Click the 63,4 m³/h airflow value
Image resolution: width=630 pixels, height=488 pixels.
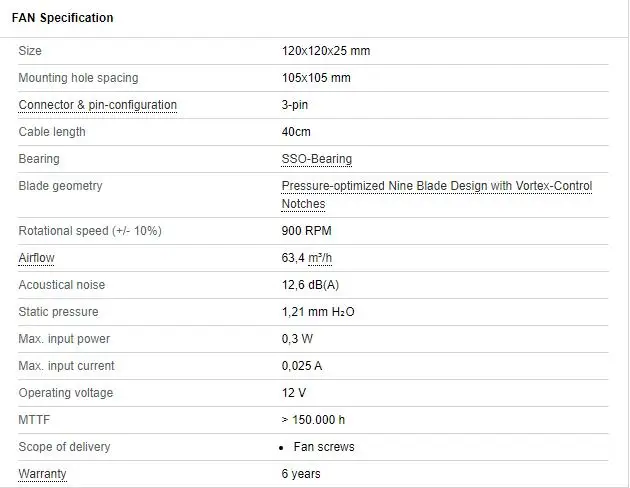pos(308,258)
